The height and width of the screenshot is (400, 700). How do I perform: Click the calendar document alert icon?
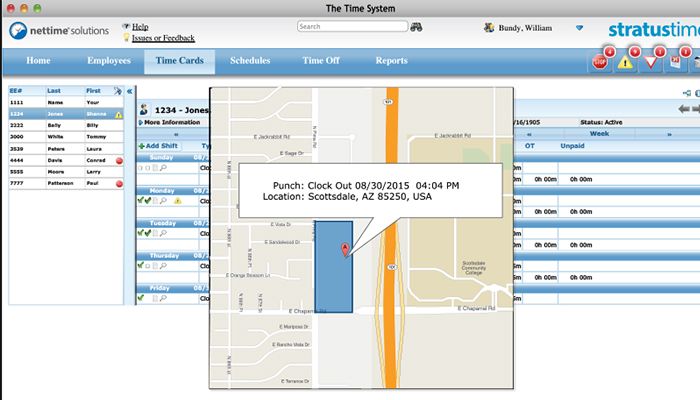tap(678, 62)
